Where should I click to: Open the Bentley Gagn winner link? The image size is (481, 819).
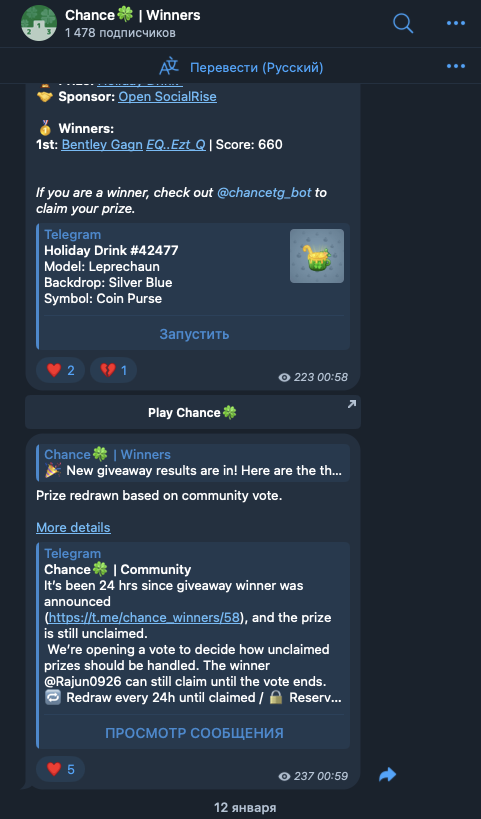(x=102, y=144)
